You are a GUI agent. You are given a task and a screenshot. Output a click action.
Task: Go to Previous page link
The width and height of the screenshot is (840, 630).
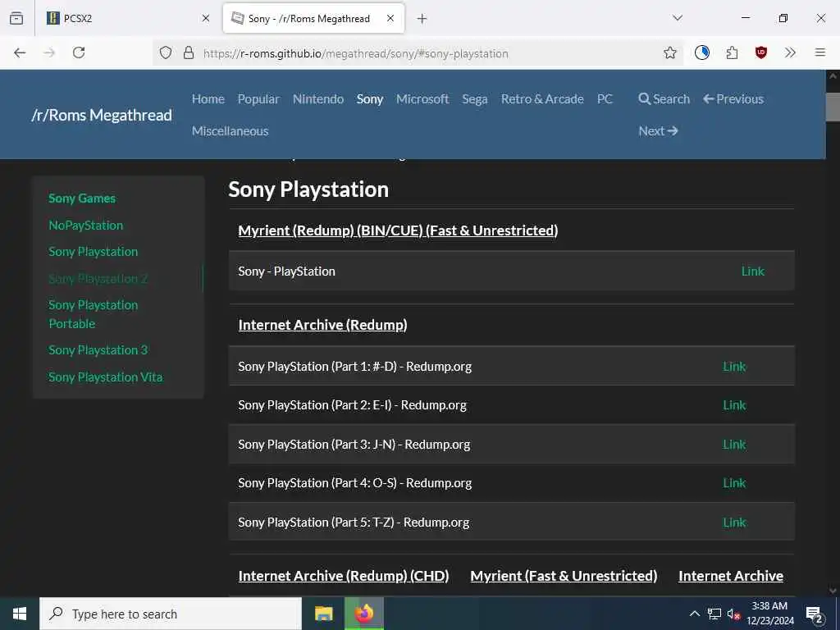click(x=733, y=99)
